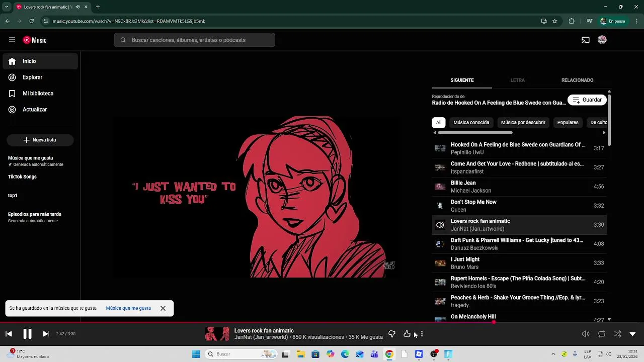Play Peaches & Herb Shake Your Groove Thing
This screenshot has height=362, width=644.
[519, 301]
